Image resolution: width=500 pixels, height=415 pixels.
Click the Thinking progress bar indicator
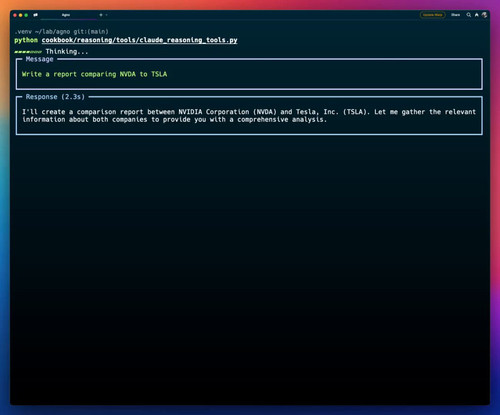28,52
